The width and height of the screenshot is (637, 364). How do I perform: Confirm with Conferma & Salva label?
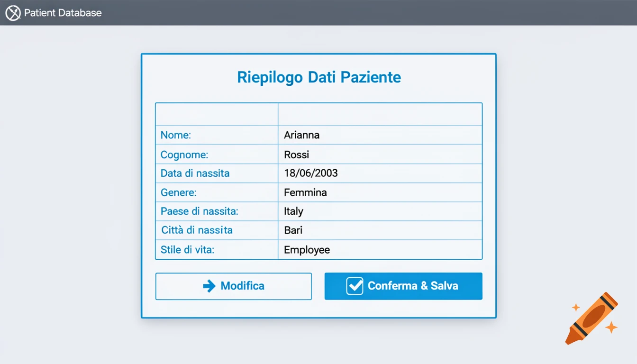coord(413,286)
